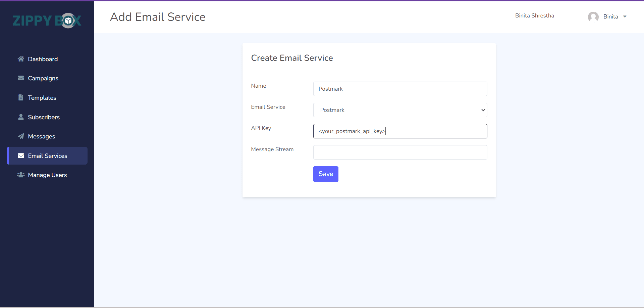
Task: Click the Zippy Box logo
Action: click(x=47, y=20)
